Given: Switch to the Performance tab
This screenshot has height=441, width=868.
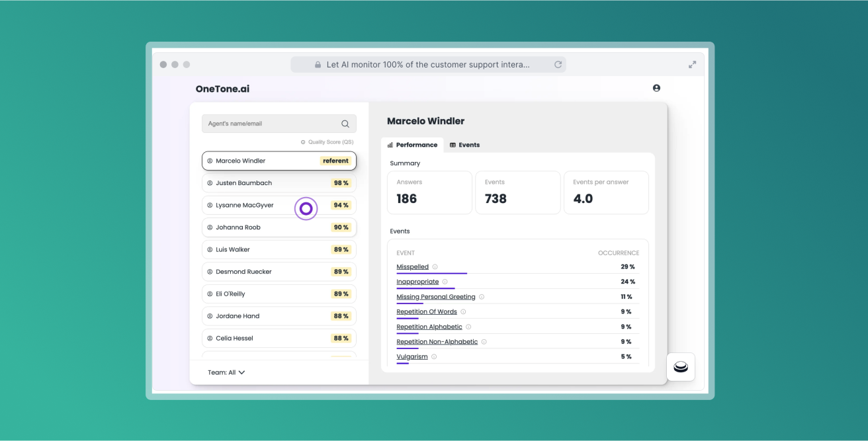Looking at the screenshot, I should [x=416, y=144].
